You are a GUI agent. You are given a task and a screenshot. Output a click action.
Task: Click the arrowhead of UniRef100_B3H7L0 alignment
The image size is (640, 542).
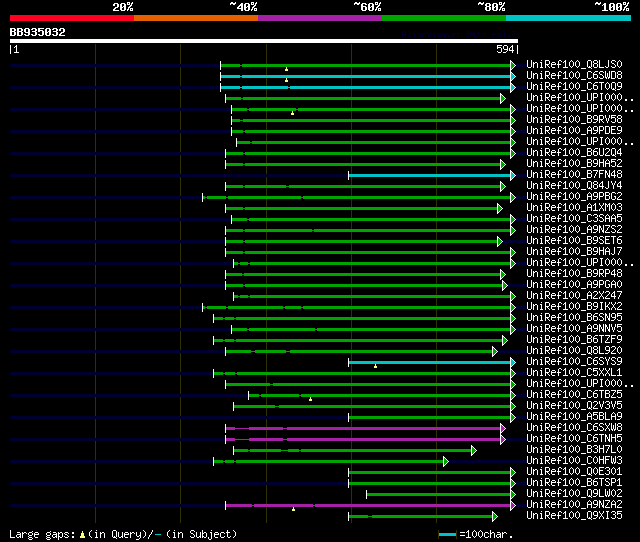pos(474,451)
